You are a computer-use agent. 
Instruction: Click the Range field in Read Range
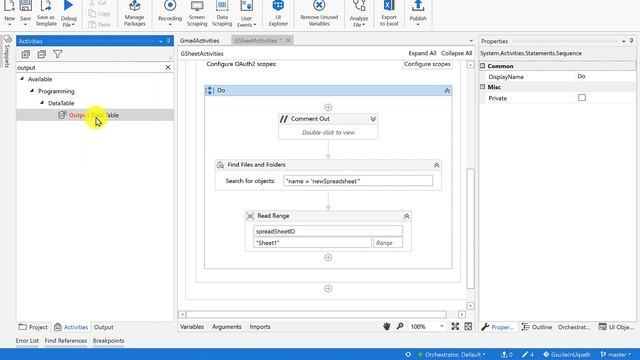coord(388,243)
